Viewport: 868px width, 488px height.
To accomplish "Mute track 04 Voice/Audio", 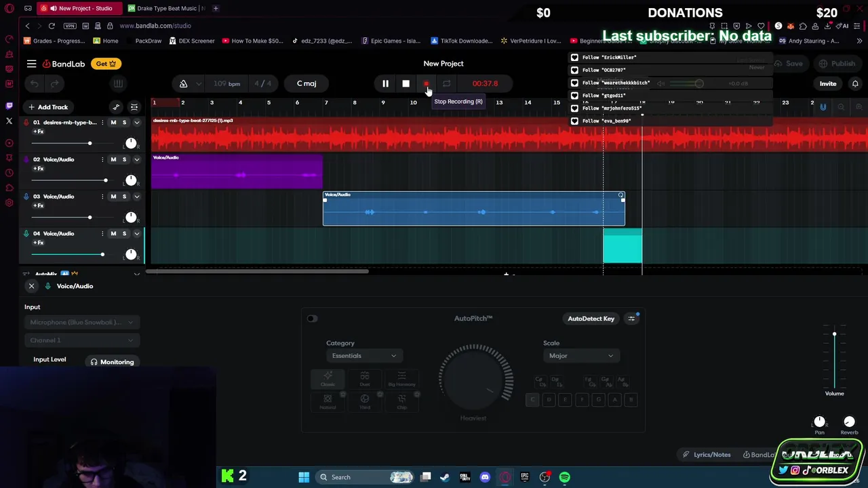I will [x=113, y=233].
